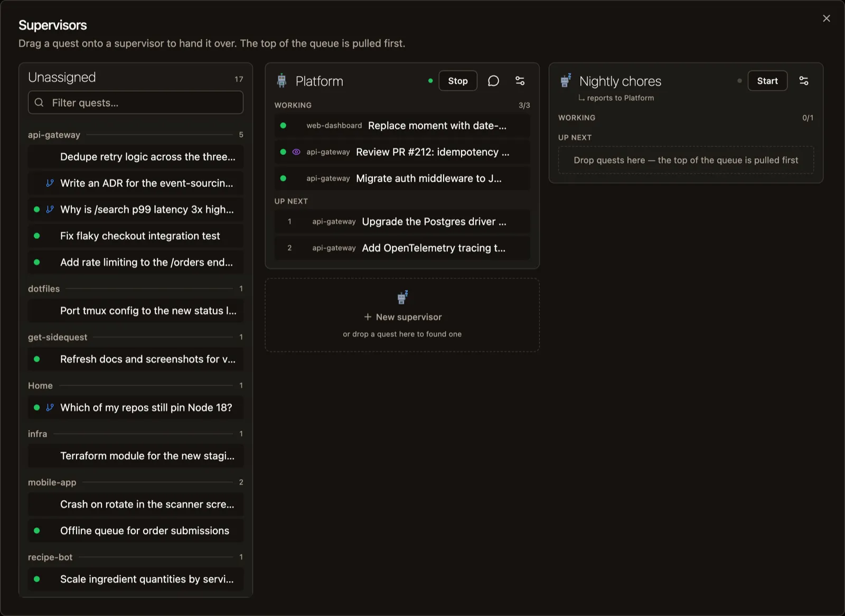
Task: Open Nightly chores settings sliders
Action: tap(804, 81)
